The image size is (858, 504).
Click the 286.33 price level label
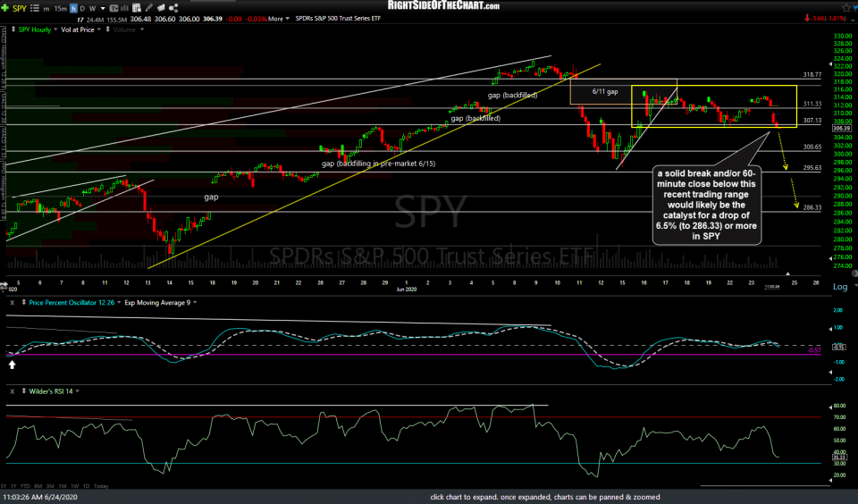(x=812, y=207)
